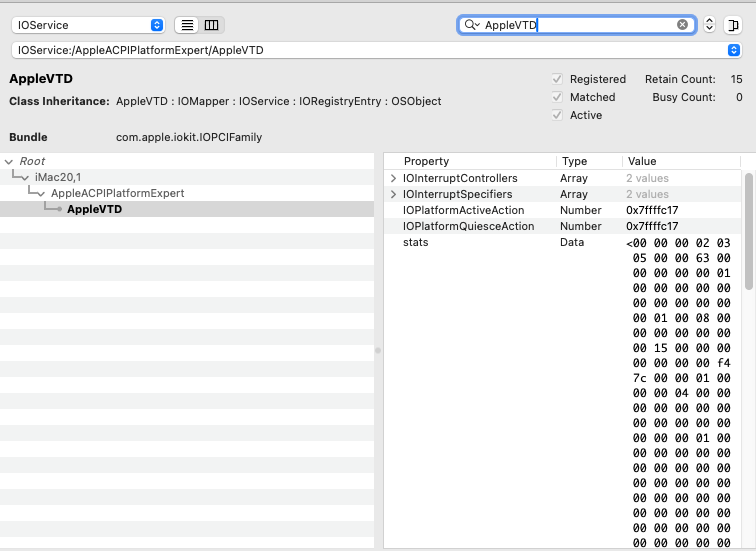Expand the IOInterruptControllers array
The width and height of the screenshot is (756, 551).
coord(393,178)
